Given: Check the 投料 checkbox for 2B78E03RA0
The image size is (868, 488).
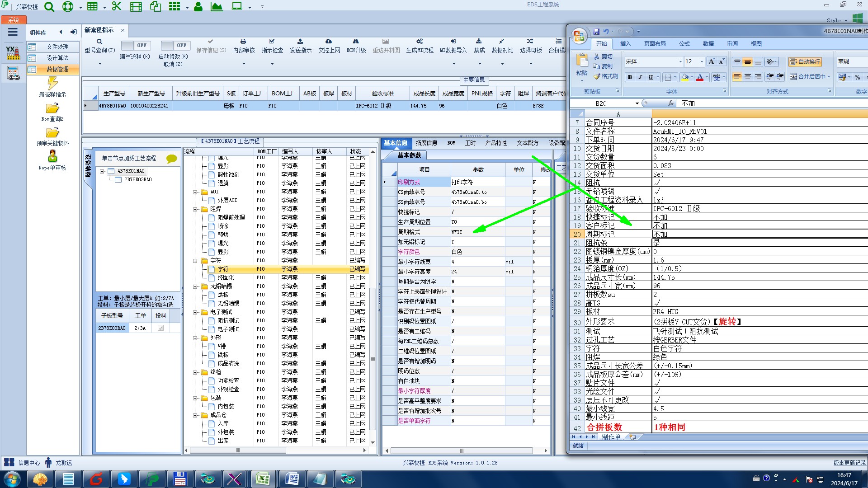Looking at the screenshot, I should [x=160, y=328].
